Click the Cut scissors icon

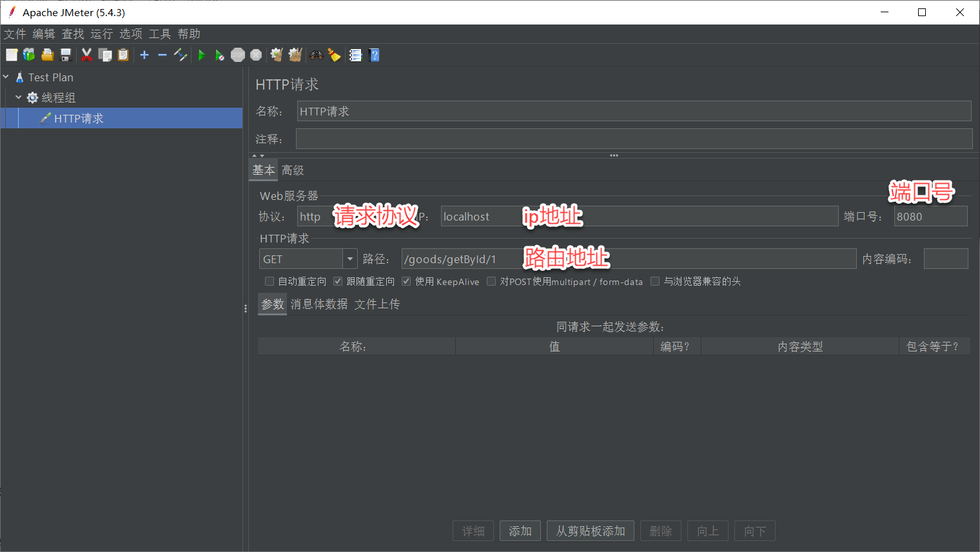pos(86,55)
